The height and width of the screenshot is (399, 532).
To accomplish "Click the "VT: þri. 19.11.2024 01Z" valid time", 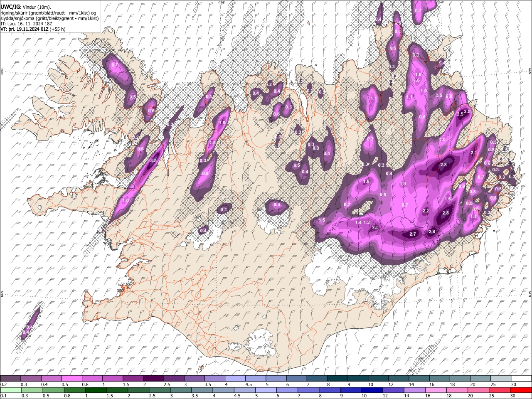I will 24,30.
